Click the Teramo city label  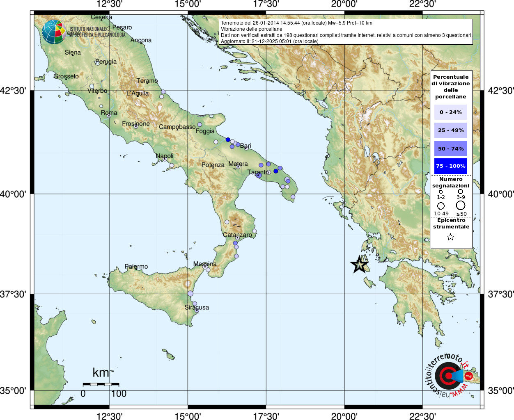(147, 81)
